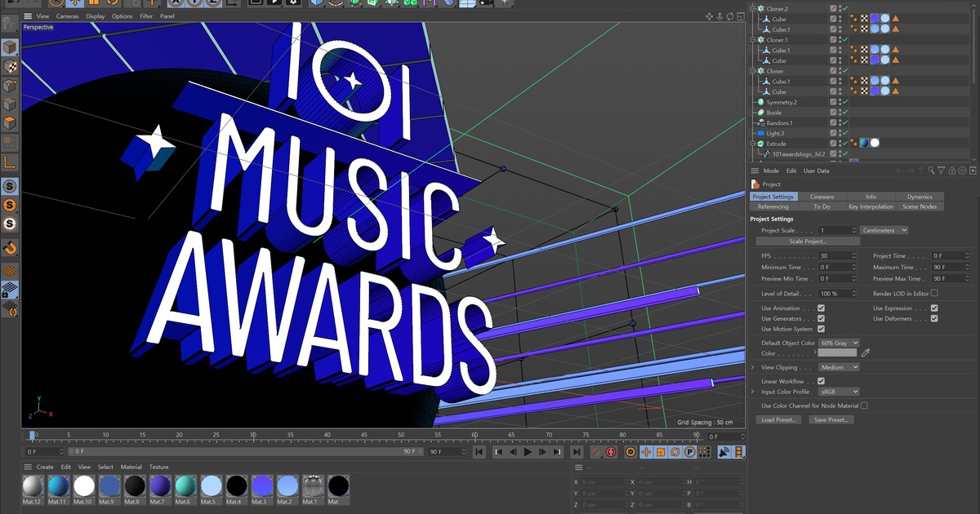Click the Extrude object icon in the Object Manager
The width and height of the screenshot is (980, 514).
click(x=761, y=143)
